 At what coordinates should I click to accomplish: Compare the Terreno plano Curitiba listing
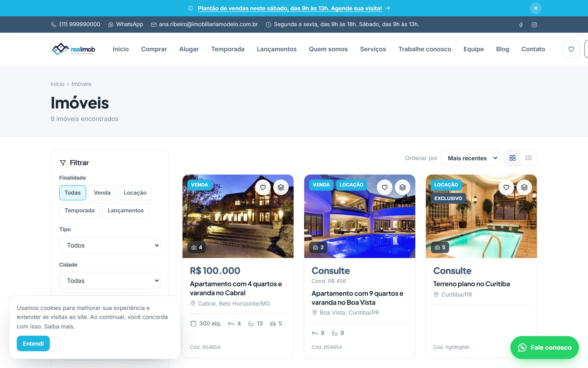[524, 187]
